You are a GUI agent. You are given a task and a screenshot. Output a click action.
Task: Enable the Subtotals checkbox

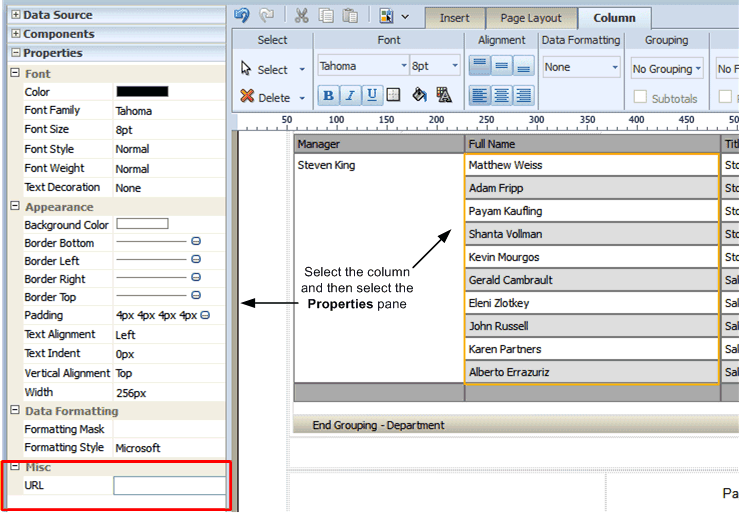[x=640, y=96]
